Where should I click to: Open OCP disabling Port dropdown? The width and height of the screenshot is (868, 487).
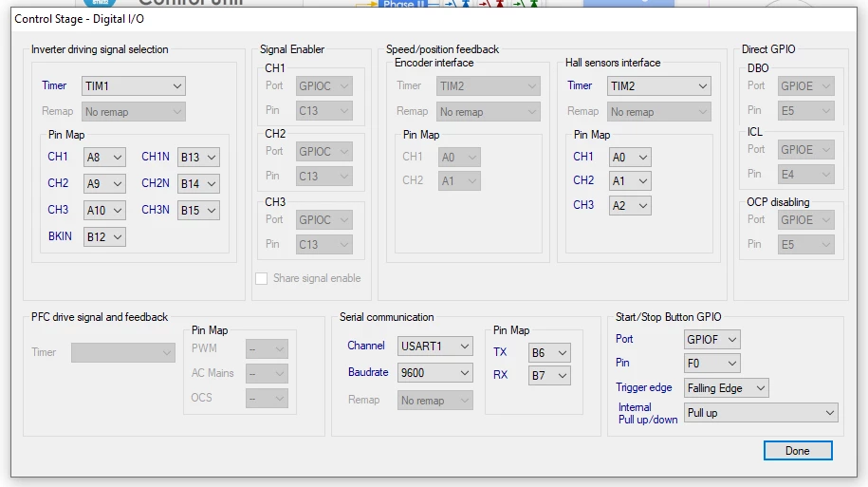click(806, 220)
